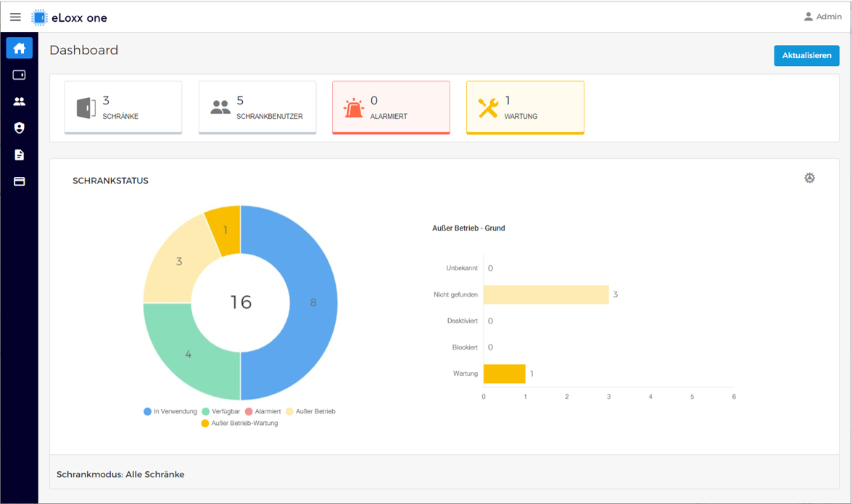852x504 pixels.
Task: Click the eLoxx one chip logo
Action: coord(39,17)
